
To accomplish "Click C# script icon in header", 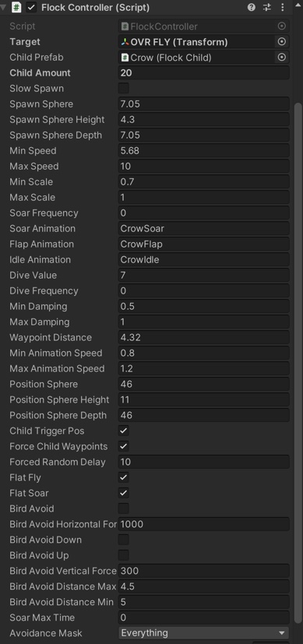I will pos(16,7).
